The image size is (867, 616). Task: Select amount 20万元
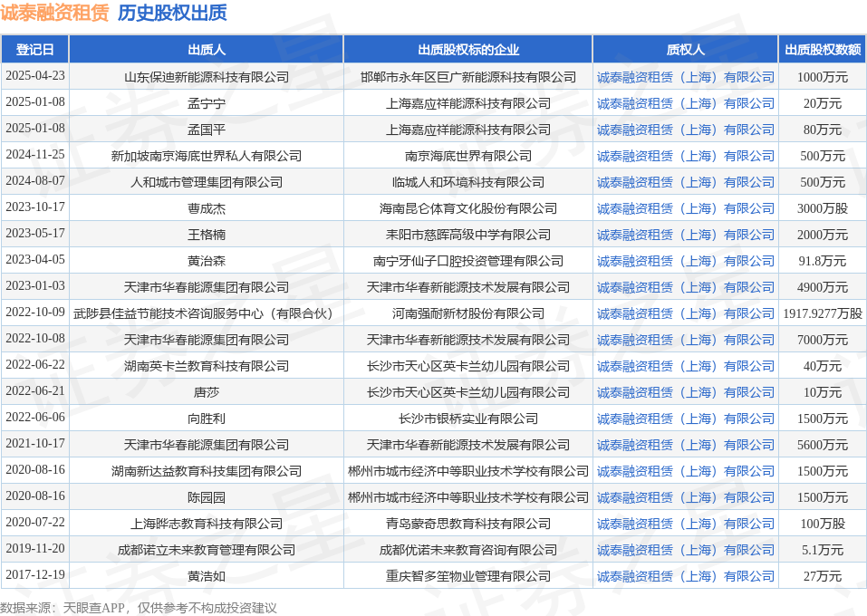[x=823, y=103]
